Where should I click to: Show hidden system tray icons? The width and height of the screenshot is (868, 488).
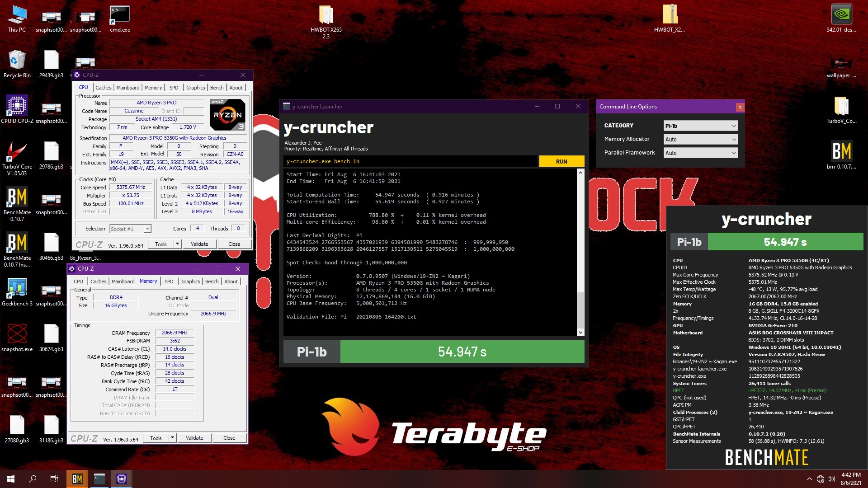pos(809,479)
